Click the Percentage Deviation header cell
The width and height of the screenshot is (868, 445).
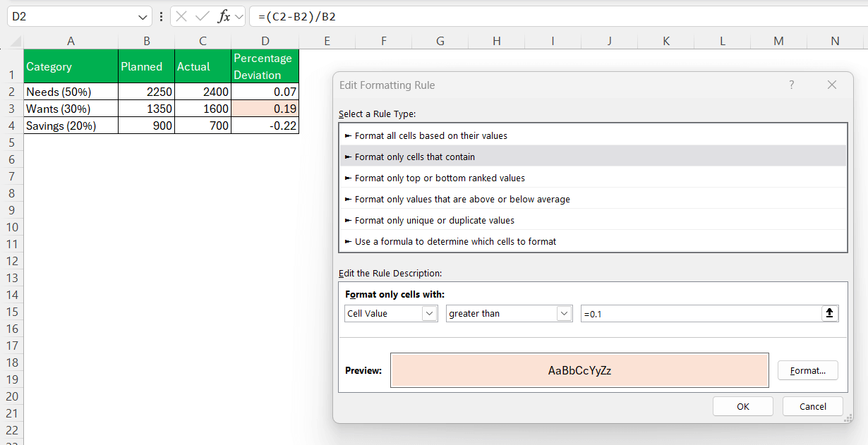pos(265,66)
